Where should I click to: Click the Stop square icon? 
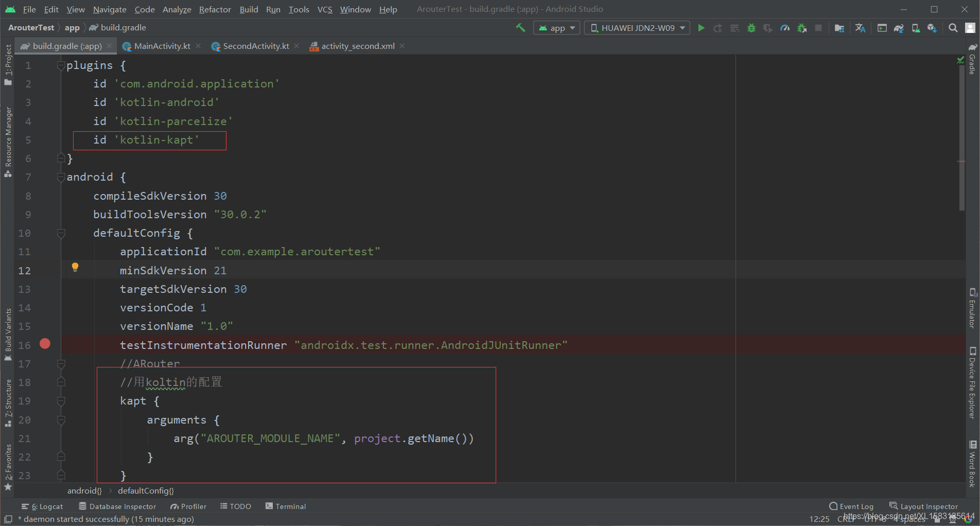point(818,28)
